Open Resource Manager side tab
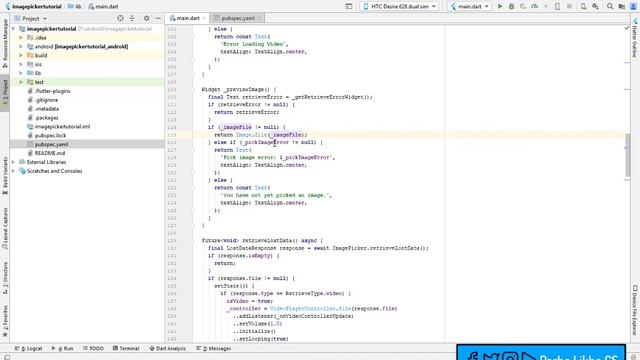 (x=5, y=43)
